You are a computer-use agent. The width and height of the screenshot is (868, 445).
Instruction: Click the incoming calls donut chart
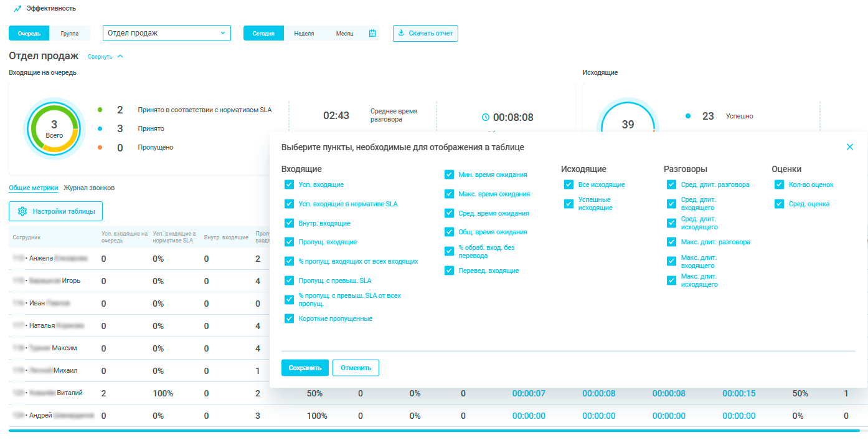click(54, 129)
